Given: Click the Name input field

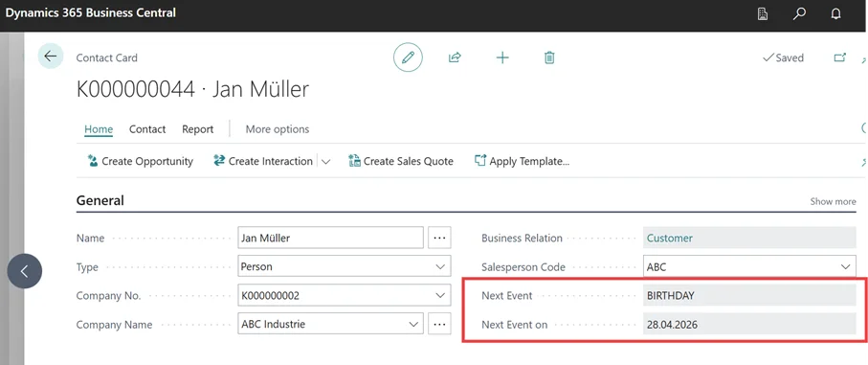Looking at the screenshot, I should 330,238.
